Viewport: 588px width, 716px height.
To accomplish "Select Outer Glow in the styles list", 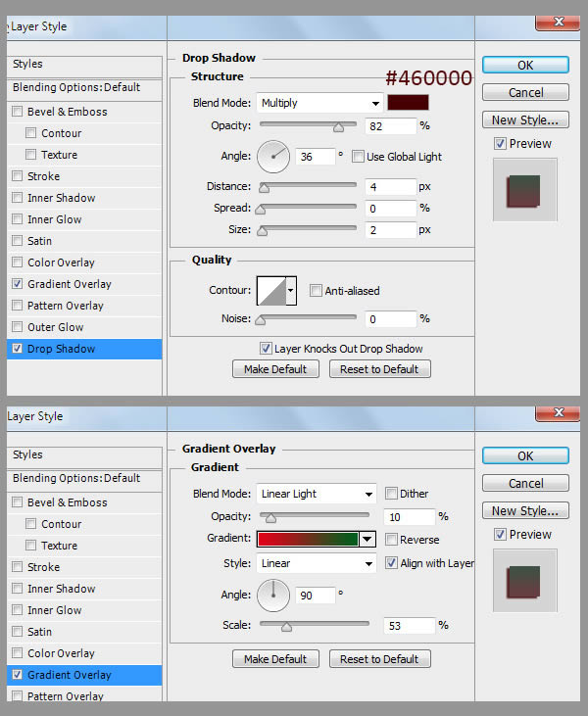I will pos(56,327).
